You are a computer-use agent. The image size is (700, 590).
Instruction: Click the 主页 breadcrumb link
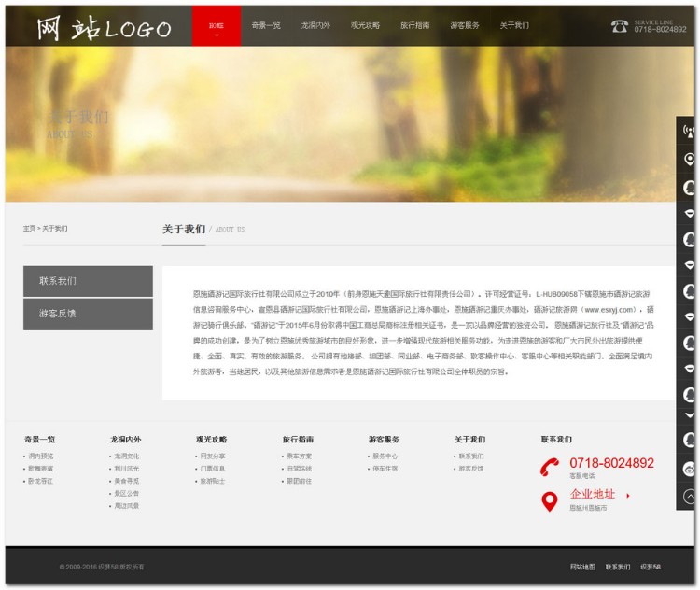pyautogui.click(x=29, y=228)
